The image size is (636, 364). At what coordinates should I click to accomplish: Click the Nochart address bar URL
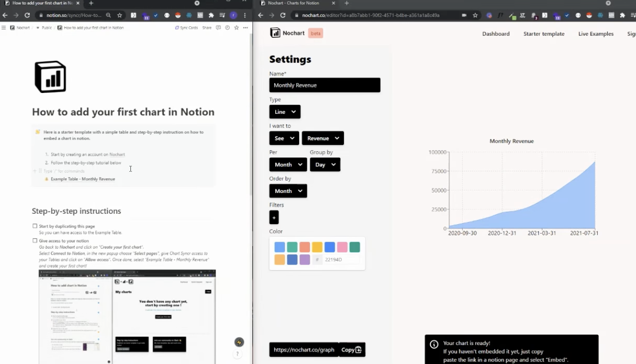coord(371,15)
